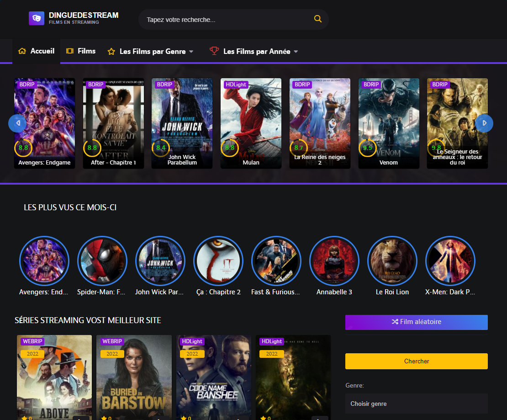Click SÉRIES STREAMING VOST MEILLEUR SITE heading
This screenshot has height=420, width=507.
coord(88,320)
